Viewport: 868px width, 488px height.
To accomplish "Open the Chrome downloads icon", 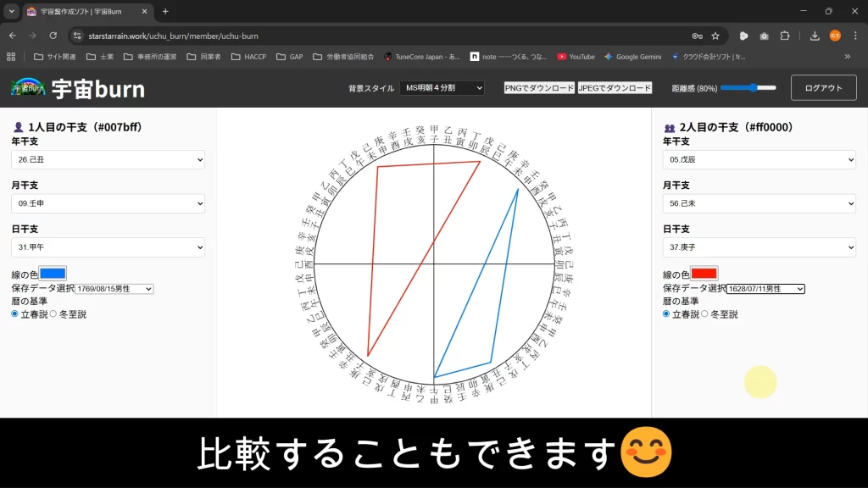I will pyautogui.click(x=815, y=36).
